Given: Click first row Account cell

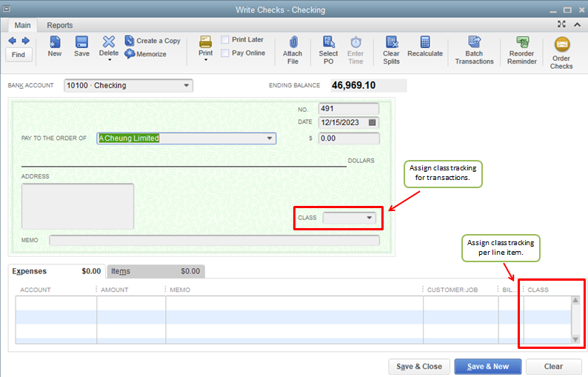Looking at the screenshot, I should point(56,303).
